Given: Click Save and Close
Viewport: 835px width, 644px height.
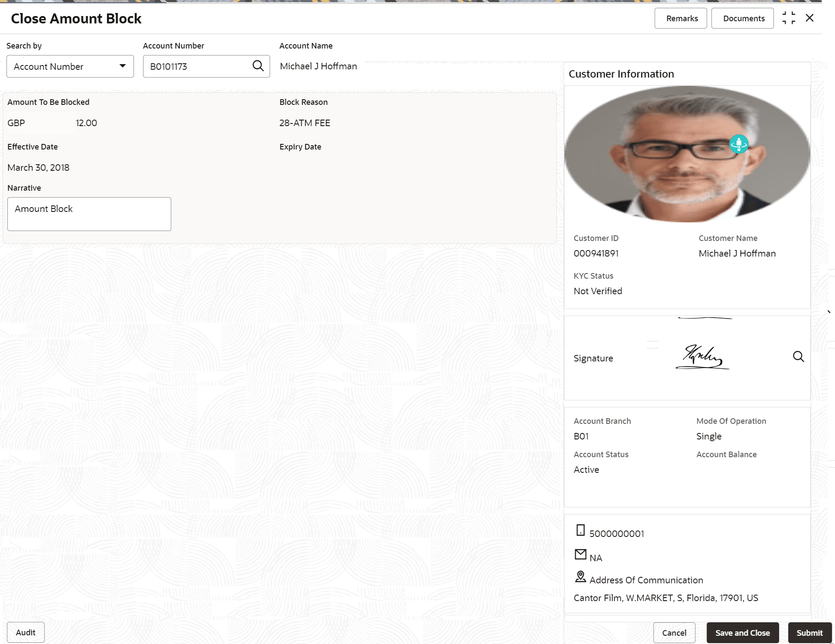Looking at the screenshot, I should (x=742, y=633).
